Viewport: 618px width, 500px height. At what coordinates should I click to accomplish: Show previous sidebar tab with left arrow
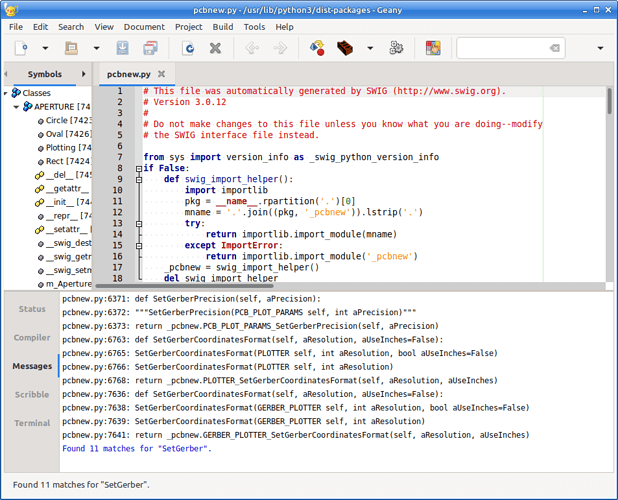coord(6,74)
